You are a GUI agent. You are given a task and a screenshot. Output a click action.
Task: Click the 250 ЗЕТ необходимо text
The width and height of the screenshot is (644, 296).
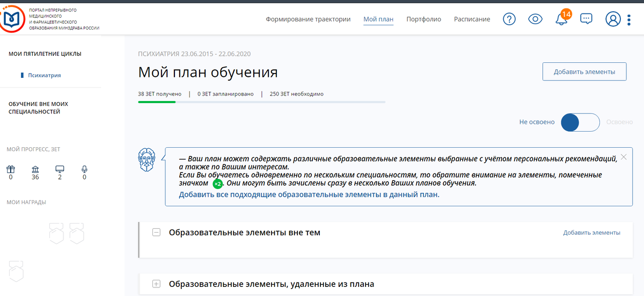tap(297, 94)
